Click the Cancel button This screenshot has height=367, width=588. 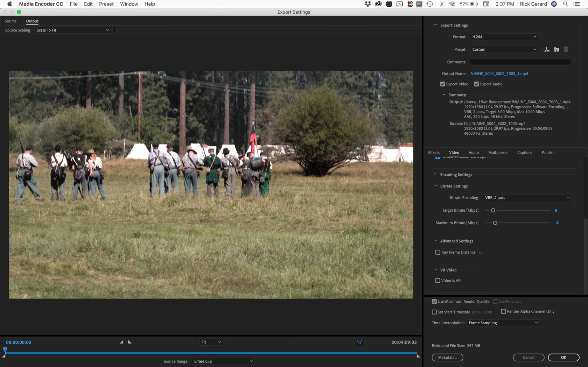click(528, 358)
